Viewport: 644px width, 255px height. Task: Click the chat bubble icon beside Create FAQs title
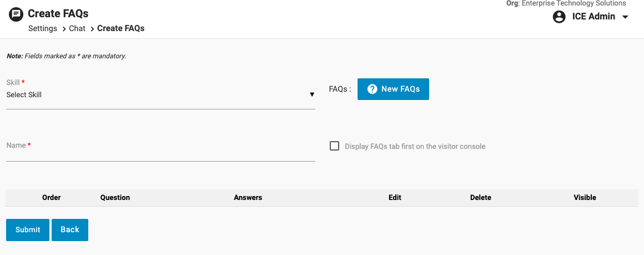(16, 13)
